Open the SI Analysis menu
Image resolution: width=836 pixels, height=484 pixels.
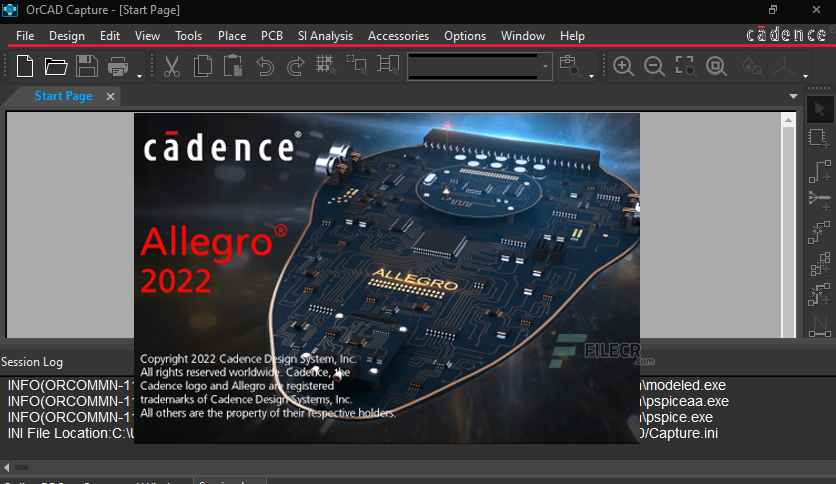click(325, 36)
